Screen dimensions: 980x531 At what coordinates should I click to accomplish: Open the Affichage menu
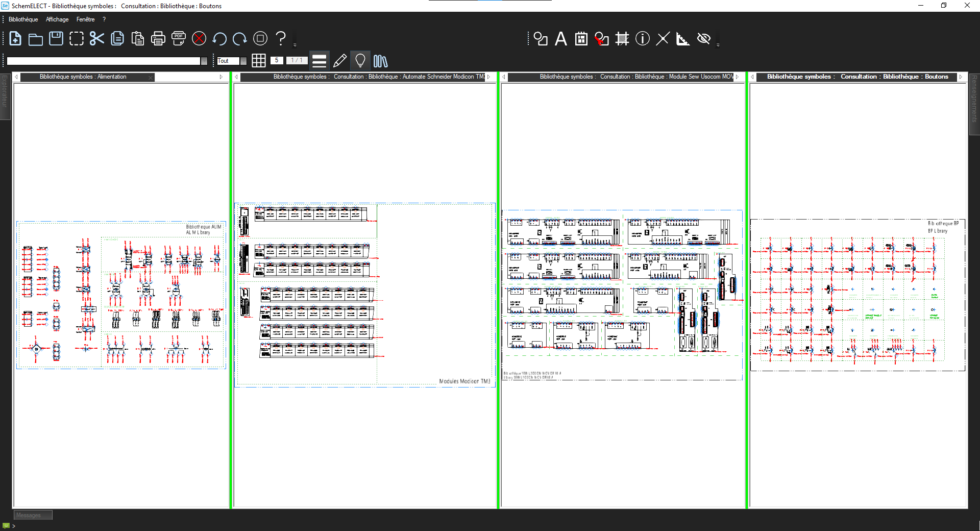click(57, 19)
